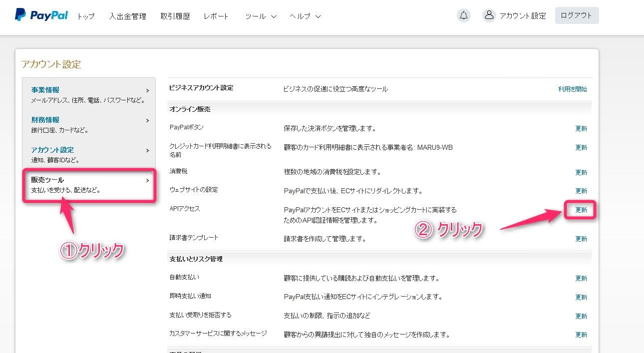Open the notifications bell icon

point(464,15)
